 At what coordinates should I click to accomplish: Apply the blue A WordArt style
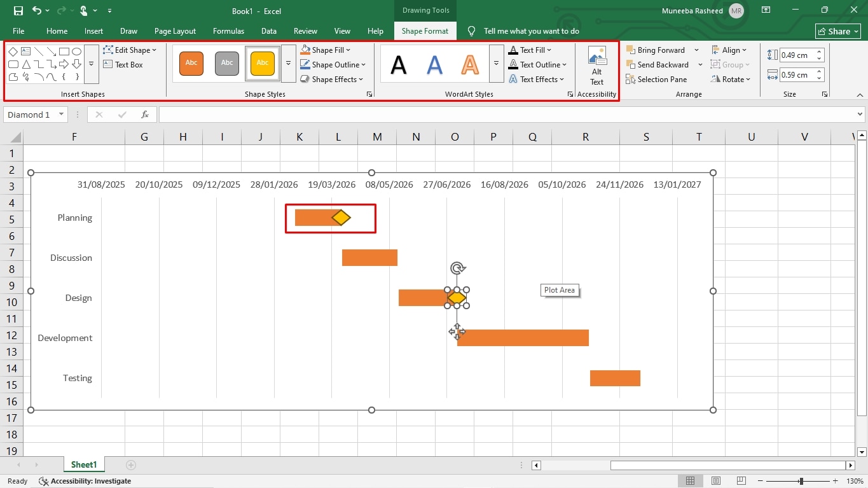click(x=434, y=64)
